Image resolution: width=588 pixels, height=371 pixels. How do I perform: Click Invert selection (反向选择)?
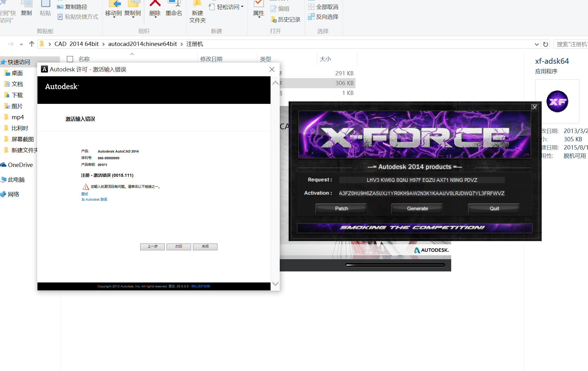point(323,17)
